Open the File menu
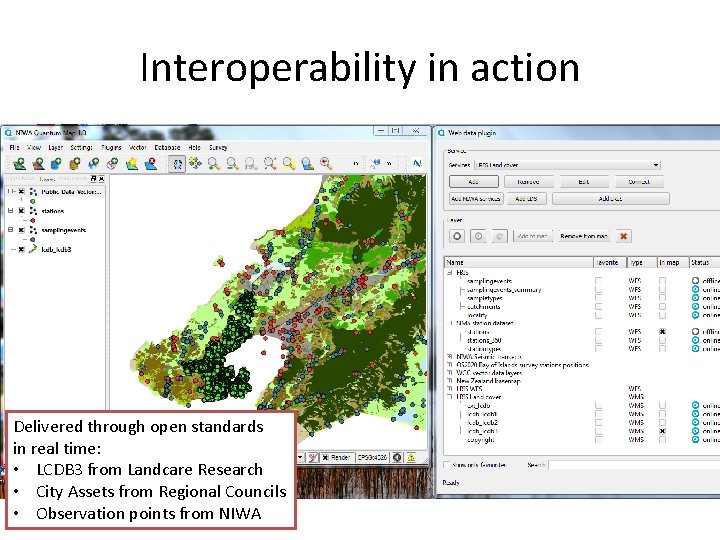Screen dimensions: 720x540 click(x=14, y=147)
